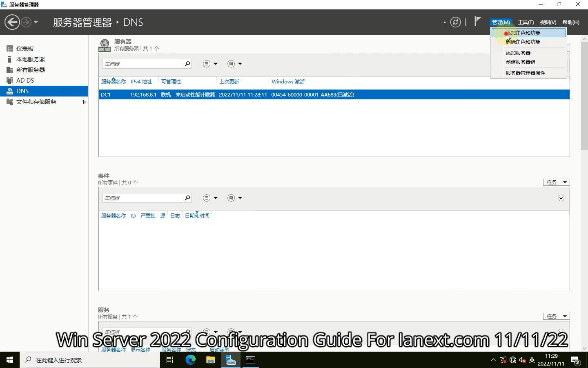Open the 管理(M) menu
This screenshot has height=368, width=588.
501,22
